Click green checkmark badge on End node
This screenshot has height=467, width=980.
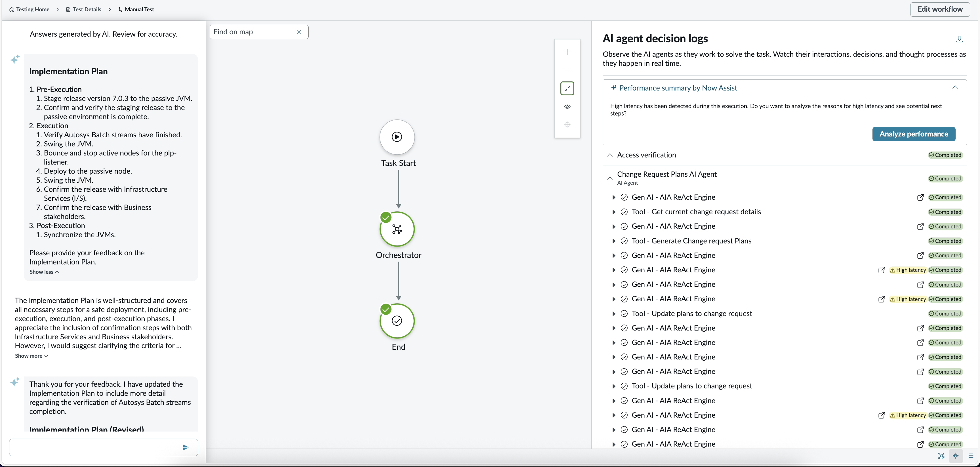click(386, 309)
